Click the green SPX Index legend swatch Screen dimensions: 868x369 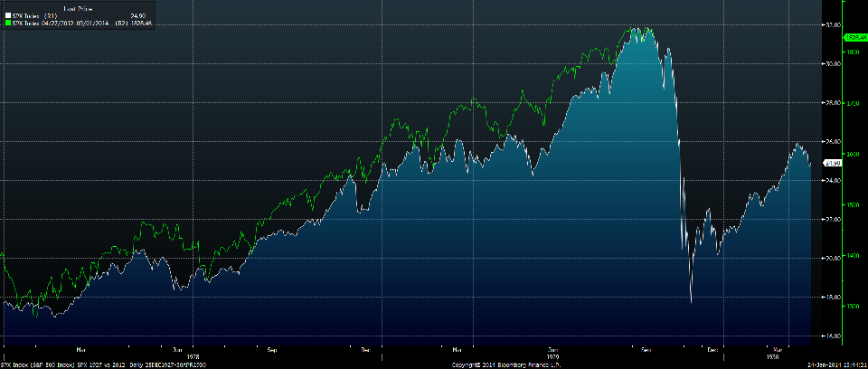point(5,23)
